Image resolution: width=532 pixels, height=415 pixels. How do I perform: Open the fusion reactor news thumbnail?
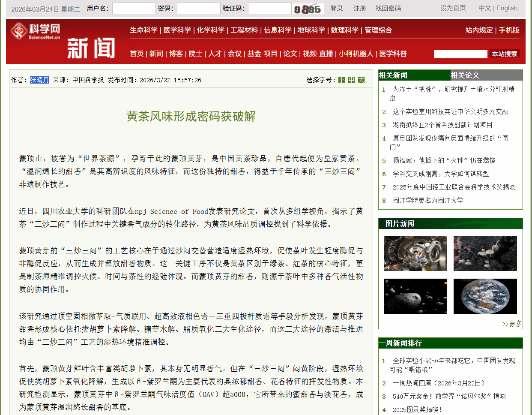coord(415,253)
